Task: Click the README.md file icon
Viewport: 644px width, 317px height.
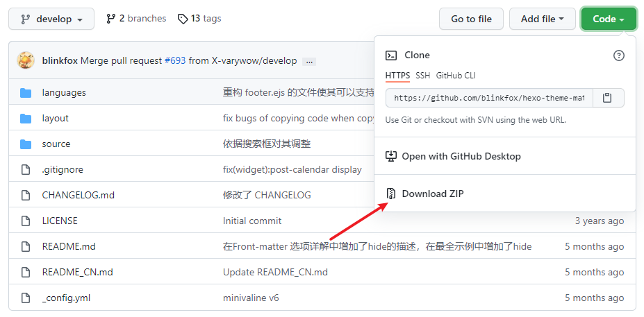Action: pos(26,246)
